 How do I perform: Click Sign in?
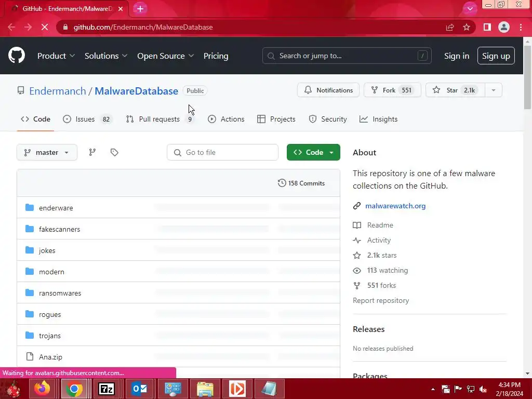pyautogui.click(x=457, y=56)
